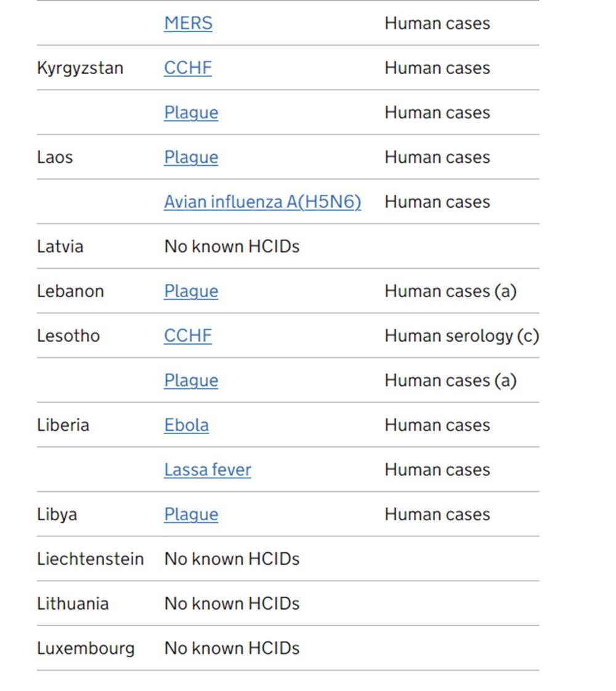
Task: Select Lebanon's Plague link
Action: coord(191,291)
